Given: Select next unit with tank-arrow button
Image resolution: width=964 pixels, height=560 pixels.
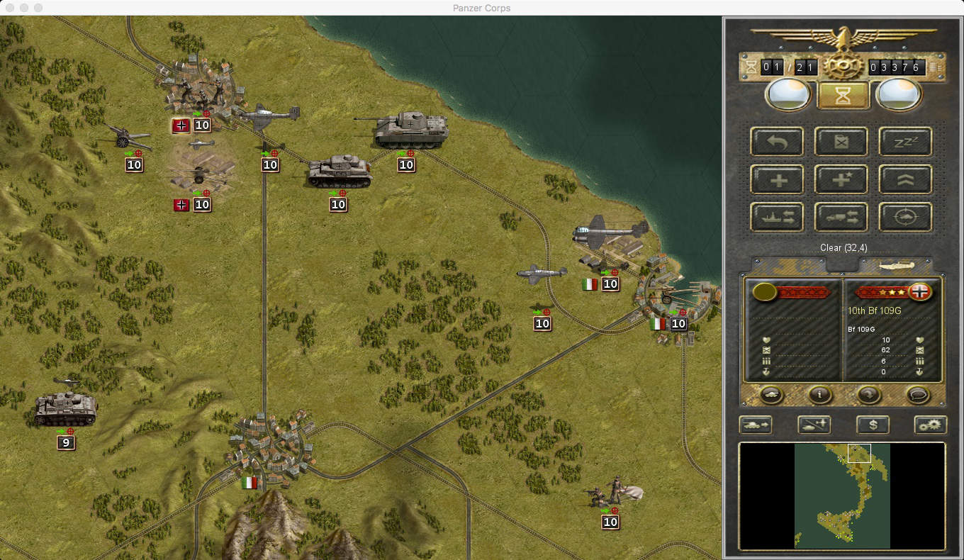Looking at the screenshot, I should coord(756,425).
